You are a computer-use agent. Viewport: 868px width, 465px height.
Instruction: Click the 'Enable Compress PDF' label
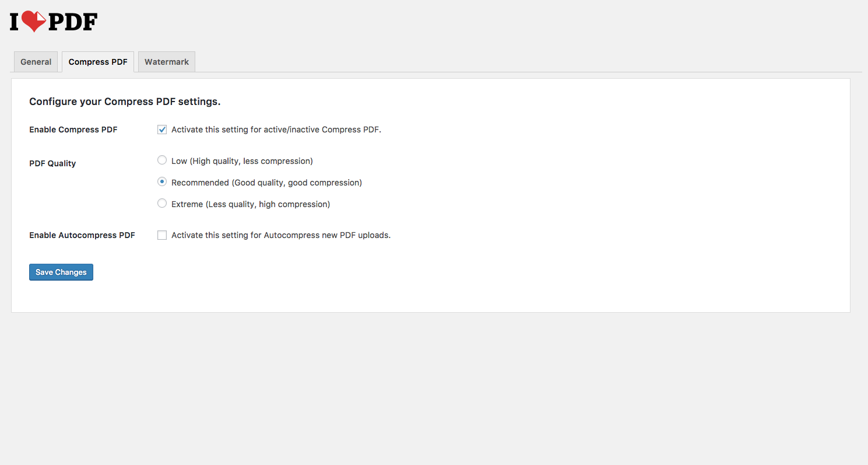pyautogui.click(x=73, y=130)
